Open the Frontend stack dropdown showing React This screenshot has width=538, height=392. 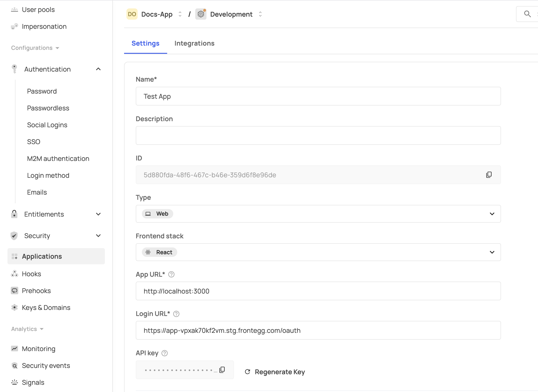318,252
